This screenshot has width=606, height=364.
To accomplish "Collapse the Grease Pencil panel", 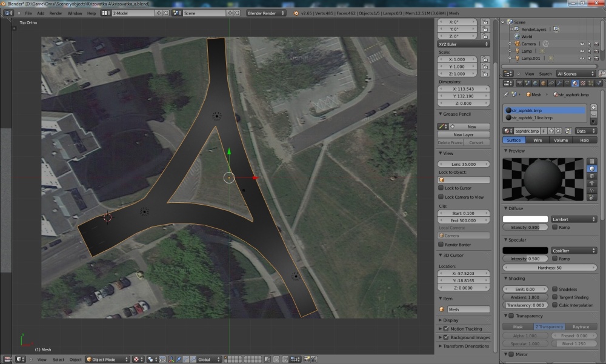I will tap(441, 114).
